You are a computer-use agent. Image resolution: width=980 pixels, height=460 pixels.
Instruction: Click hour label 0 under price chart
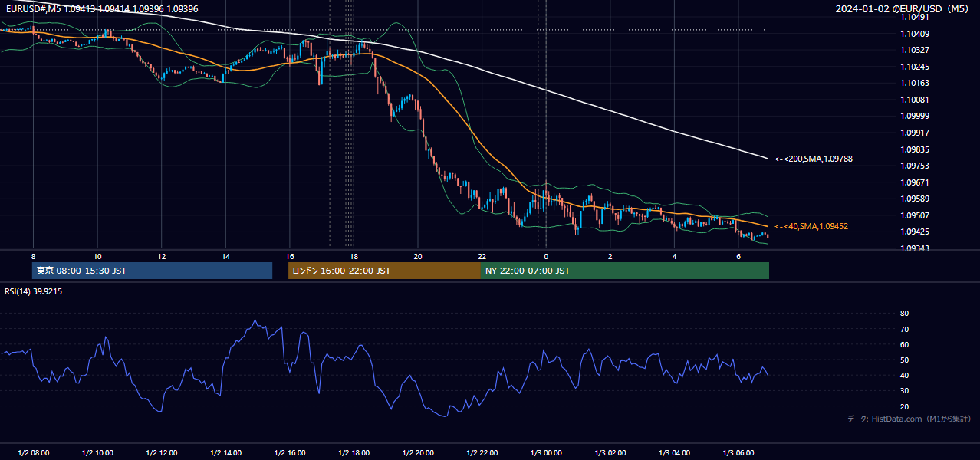pos(546,256)
